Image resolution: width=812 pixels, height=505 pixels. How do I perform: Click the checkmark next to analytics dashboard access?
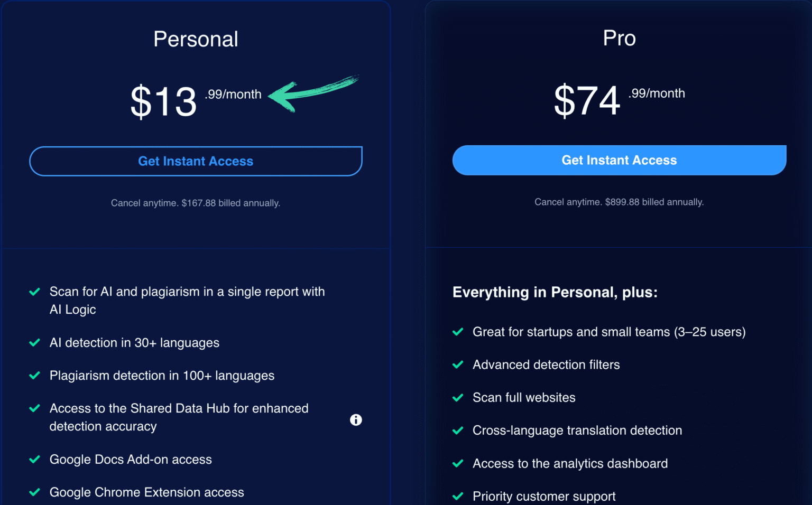[x=458, y=463]
